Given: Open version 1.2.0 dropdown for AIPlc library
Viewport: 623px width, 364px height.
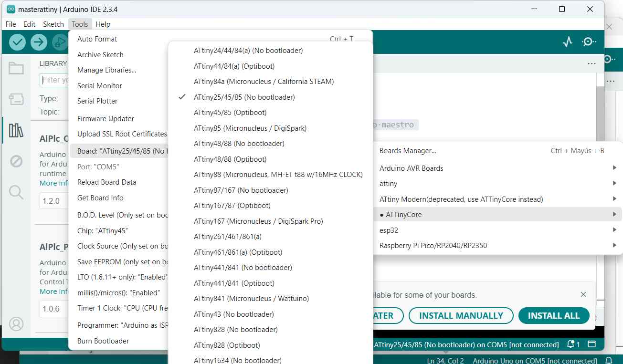Looking at the screenshot, I should 54,201.
